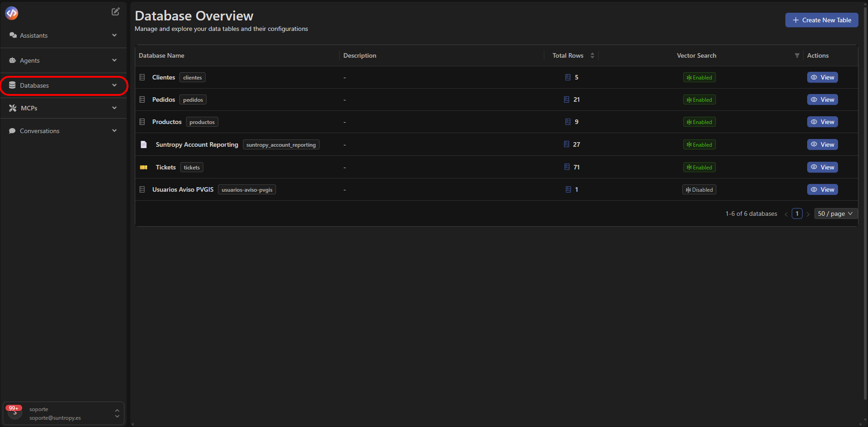Viewport: 868px width, 427px height.
Task: Click the app logo icon in the sidebar
Action: click(12, 13)
